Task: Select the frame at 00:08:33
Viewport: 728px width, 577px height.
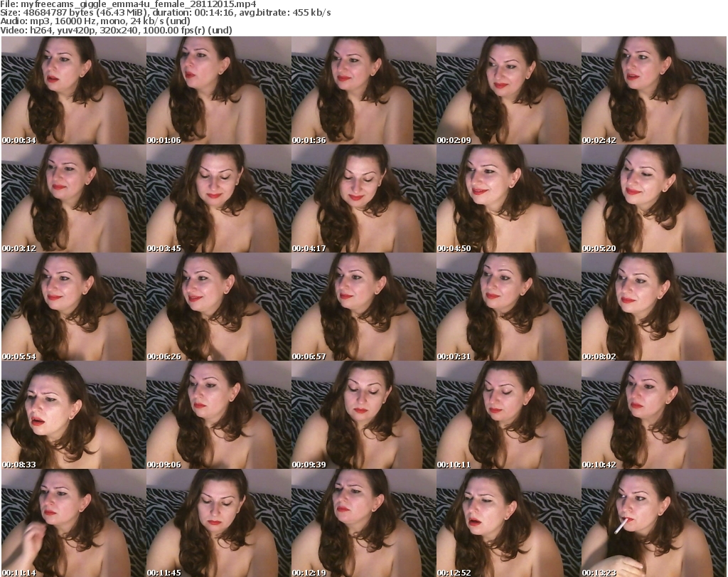Action: coord(74,415)
